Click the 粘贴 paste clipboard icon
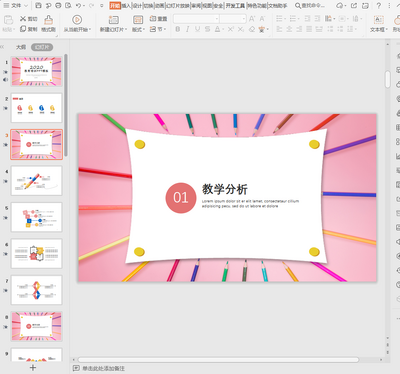Viewport: 400px width, 374px height. [8, 20]
